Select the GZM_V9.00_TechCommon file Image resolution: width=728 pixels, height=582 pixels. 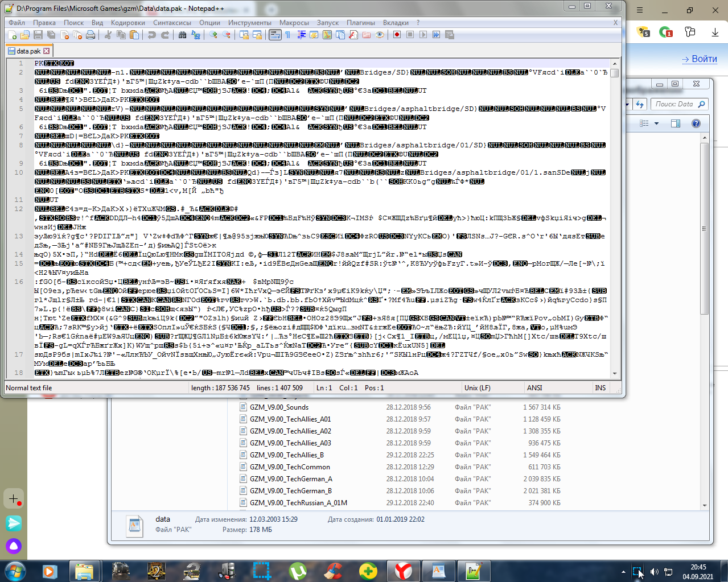pyautogui.click(x=290, y=467)
